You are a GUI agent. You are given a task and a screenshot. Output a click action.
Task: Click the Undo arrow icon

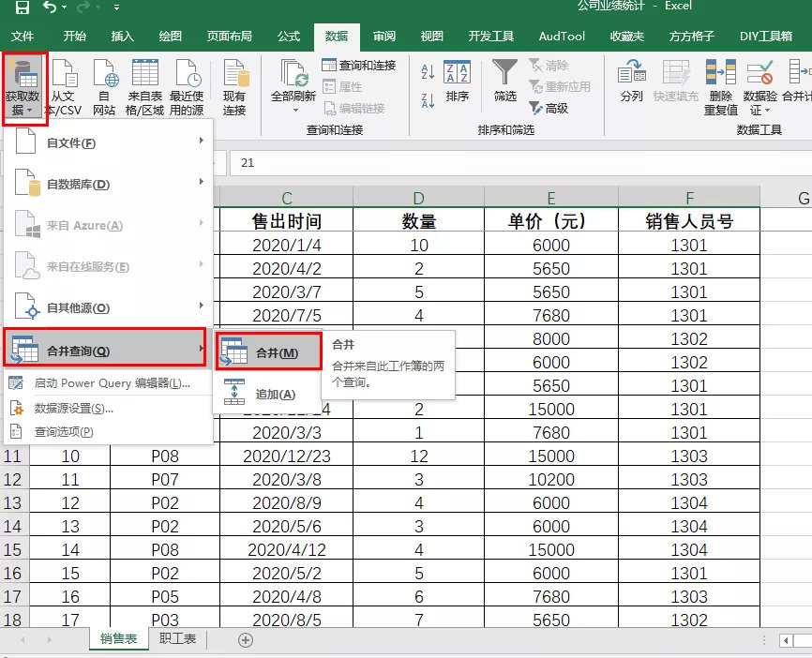[x=50, y=7]
